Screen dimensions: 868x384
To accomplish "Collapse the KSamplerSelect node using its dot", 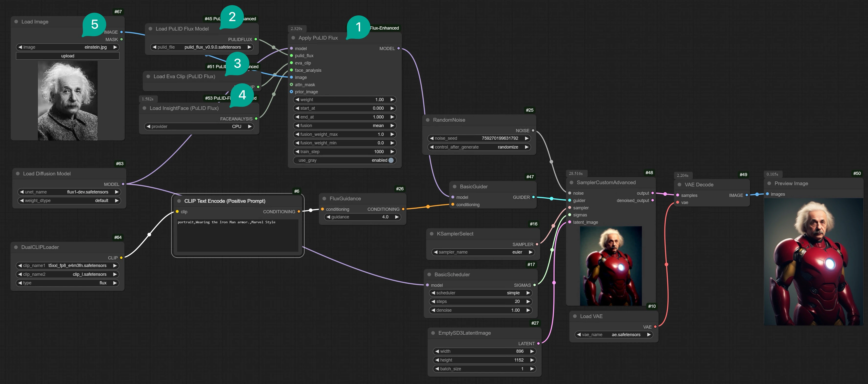I will point(432,234).
